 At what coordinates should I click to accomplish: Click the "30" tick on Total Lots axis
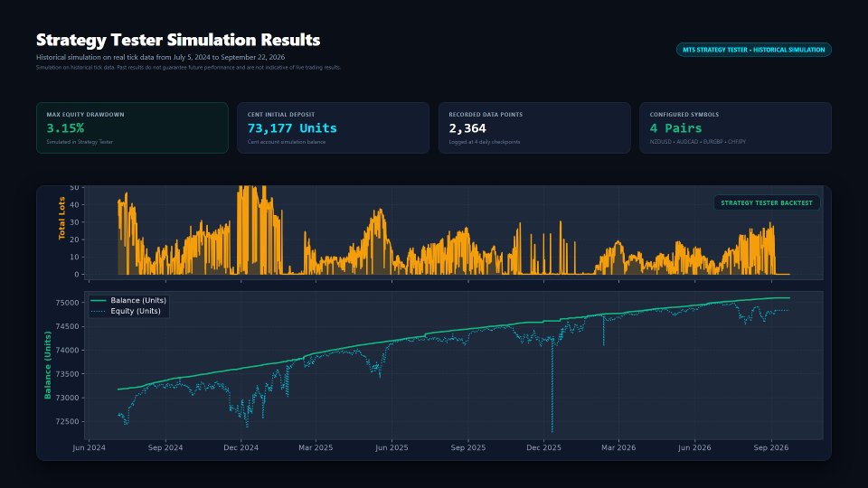[75, 222]
